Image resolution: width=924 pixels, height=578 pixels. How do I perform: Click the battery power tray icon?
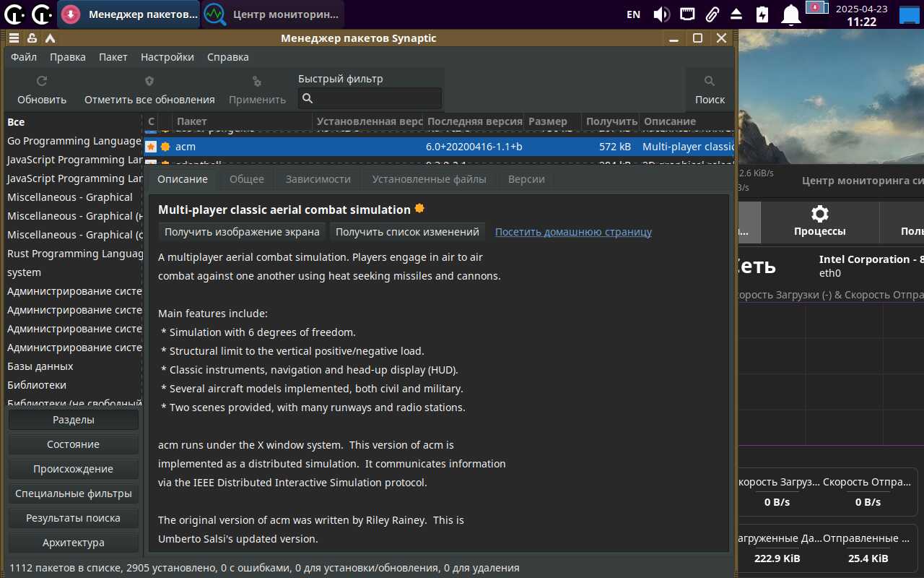tap(762, 14)
